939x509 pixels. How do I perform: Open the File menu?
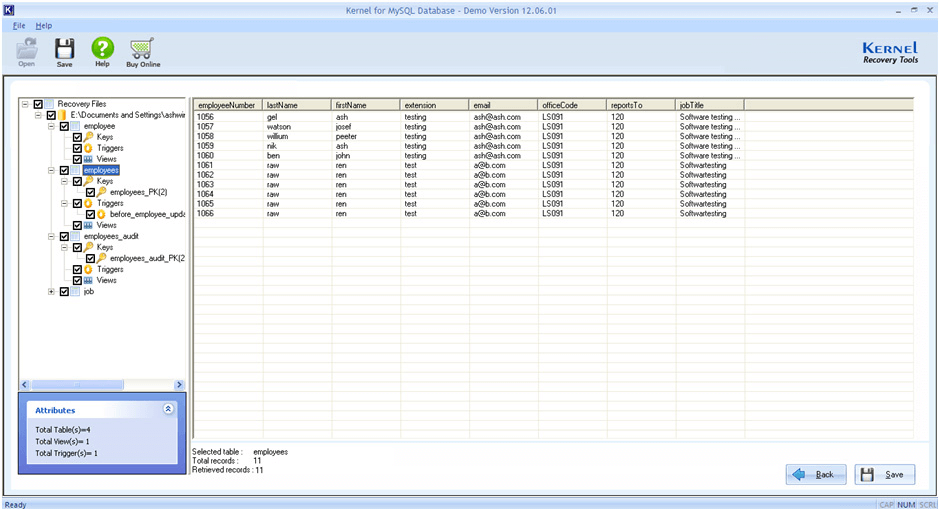pyautogui.click(x=19, y=26)
